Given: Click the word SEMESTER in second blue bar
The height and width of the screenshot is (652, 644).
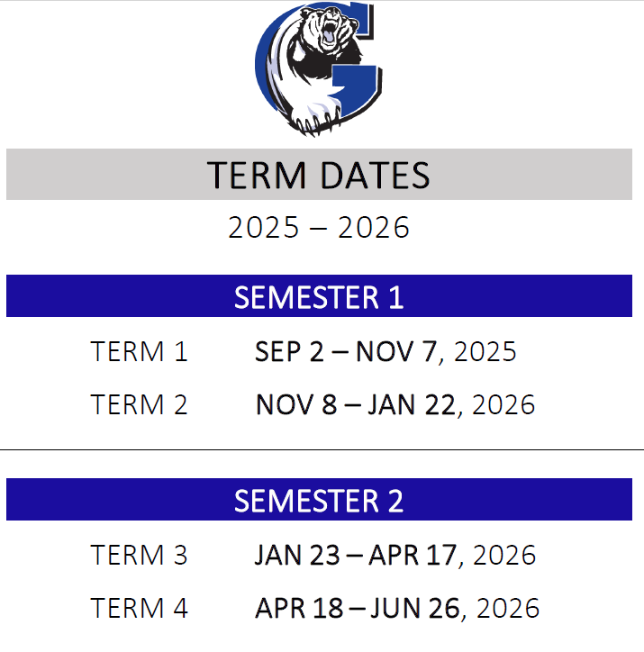Looking at the screenshot, I should [306, 501].
